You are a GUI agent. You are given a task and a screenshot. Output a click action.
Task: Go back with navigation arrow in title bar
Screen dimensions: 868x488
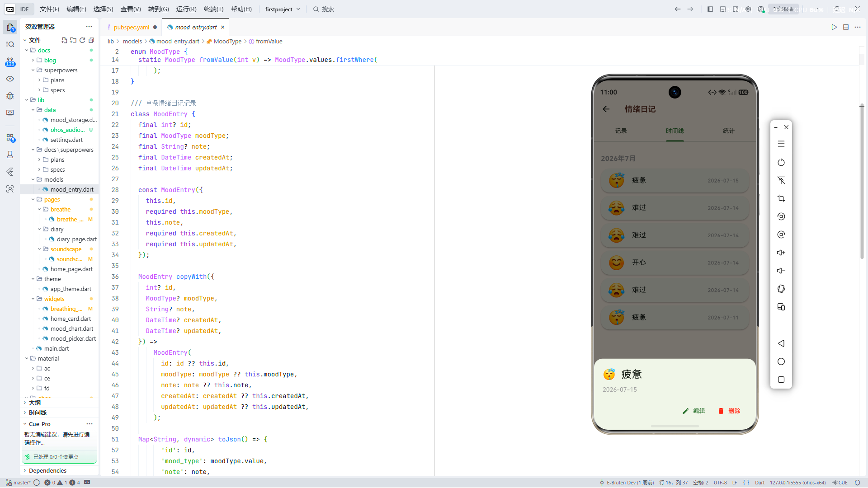coord(678,9)
